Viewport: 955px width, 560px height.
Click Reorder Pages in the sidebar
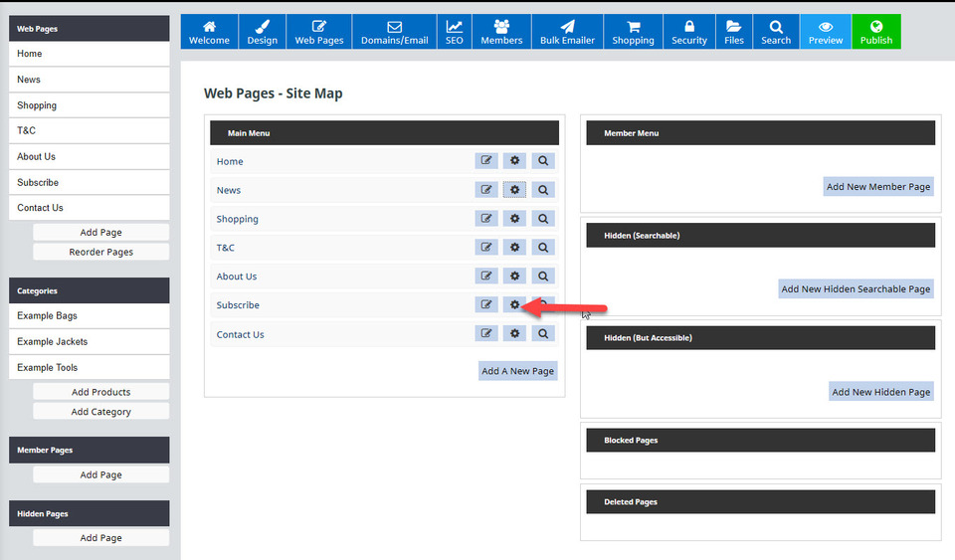pos(100,252)
